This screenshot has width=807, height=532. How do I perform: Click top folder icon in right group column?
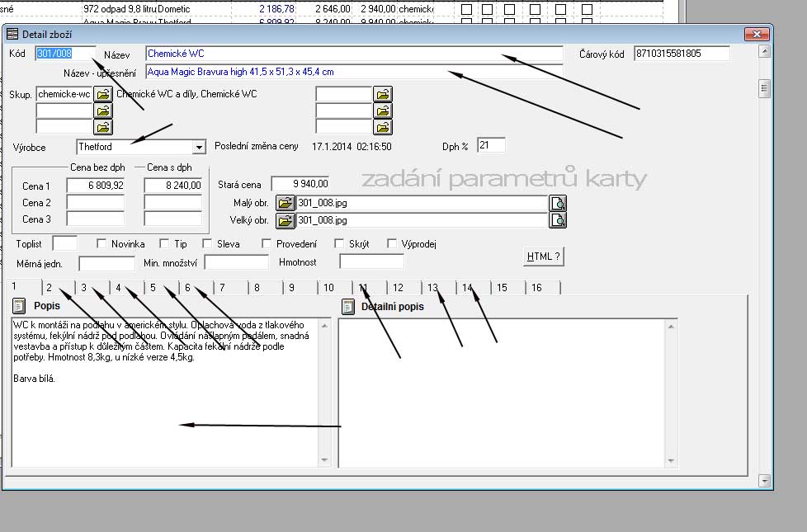pos(383,94)
